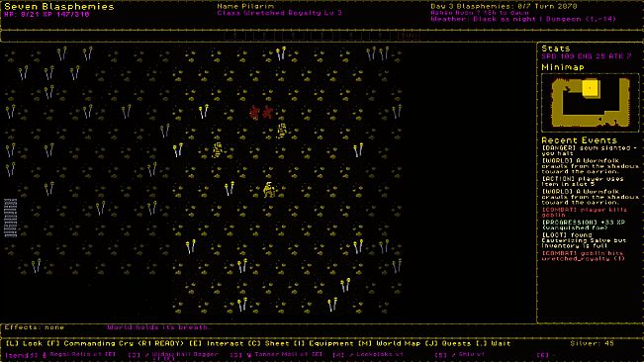
Task: Click the Weather and Dungeon coordinates line
Action: [x=523, y=19]
